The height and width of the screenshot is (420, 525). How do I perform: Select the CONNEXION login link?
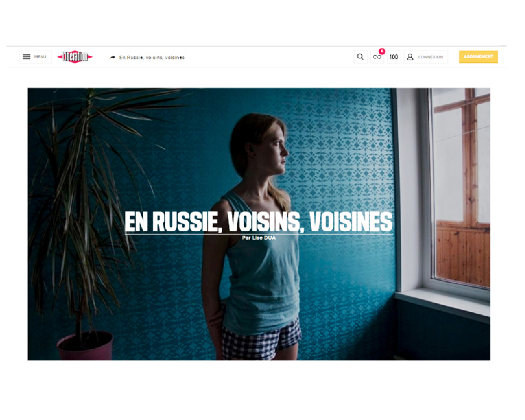(x=430, y=57)
